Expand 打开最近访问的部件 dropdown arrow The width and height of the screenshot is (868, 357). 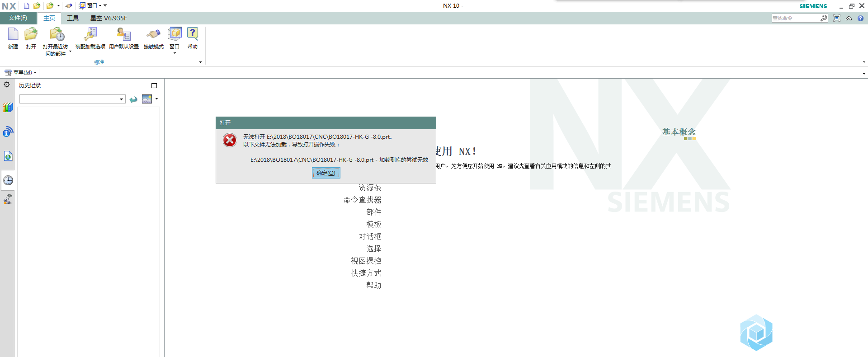coord(70,52)
